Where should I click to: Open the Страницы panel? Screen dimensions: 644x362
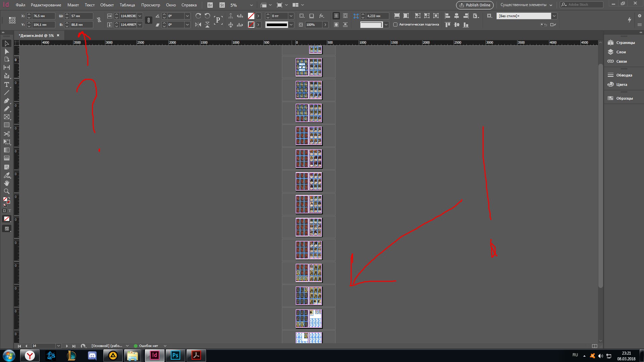click(622, 43)
